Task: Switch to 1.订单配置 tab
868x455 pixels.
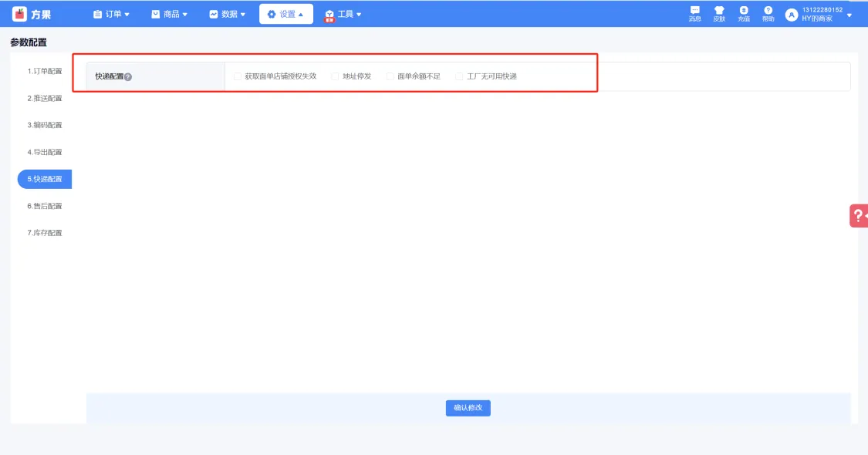Action: tap(45, 71)
